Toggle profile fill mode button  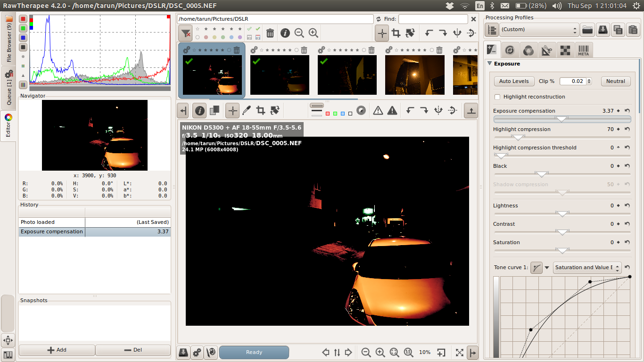[492, 30]
